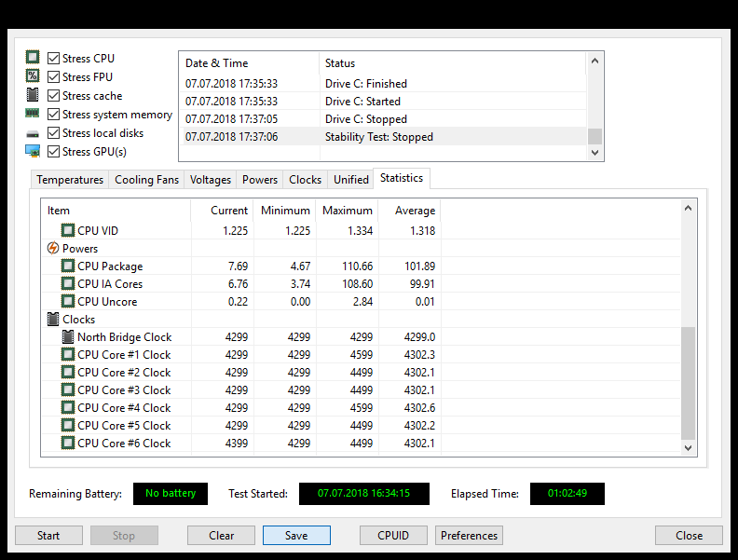Click the statistics scrollbar thumb
Image resolution: width=738 pixels, height=560 pixels.
pyautogui.click(x=688, y=383)
